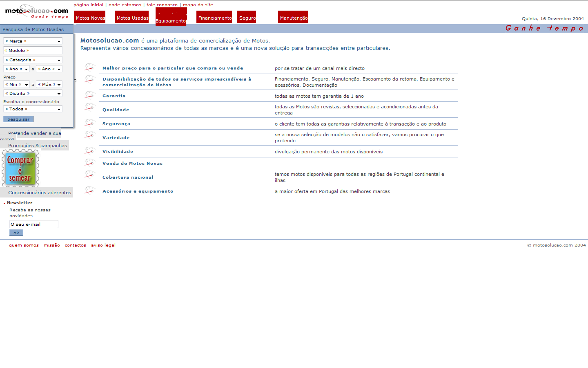Click the motorcycle icon beside Acessórios e equipamento

pos(90,190)
